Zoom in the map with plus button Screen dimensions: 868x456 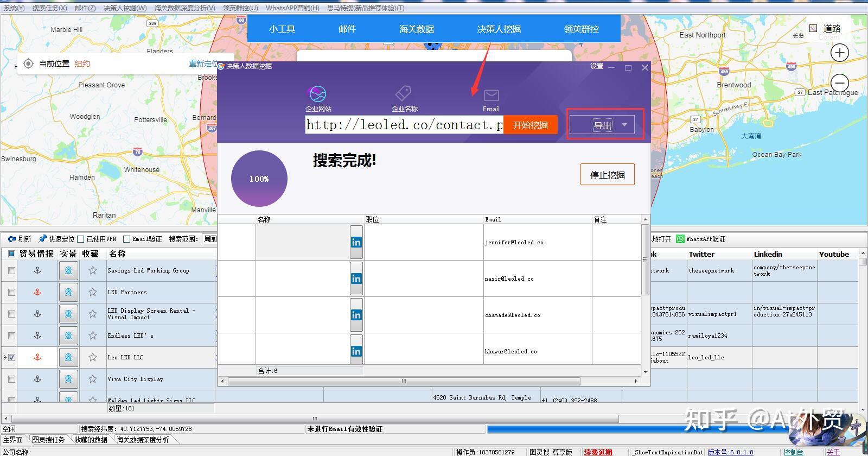(840, 53)
